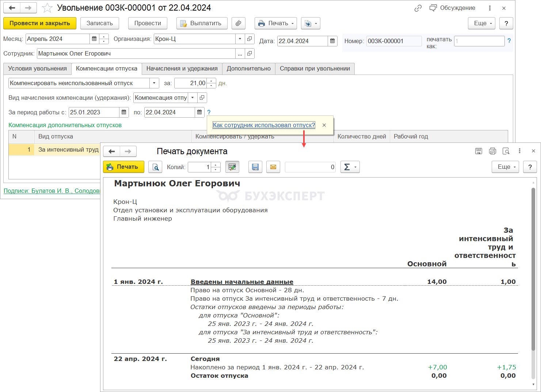
Task: Click the printer icon in the print window header
Action: tap(492, 151)
